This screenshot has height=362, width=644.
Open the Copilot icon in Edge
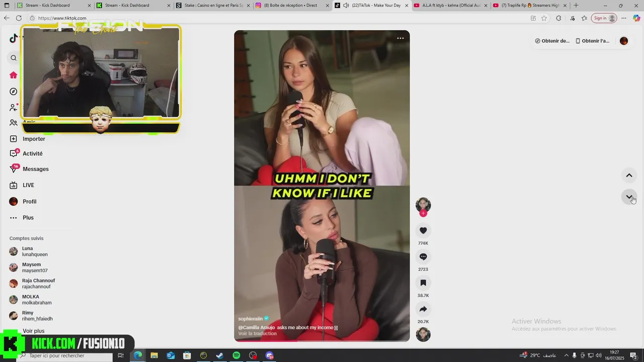click(636, 18)
